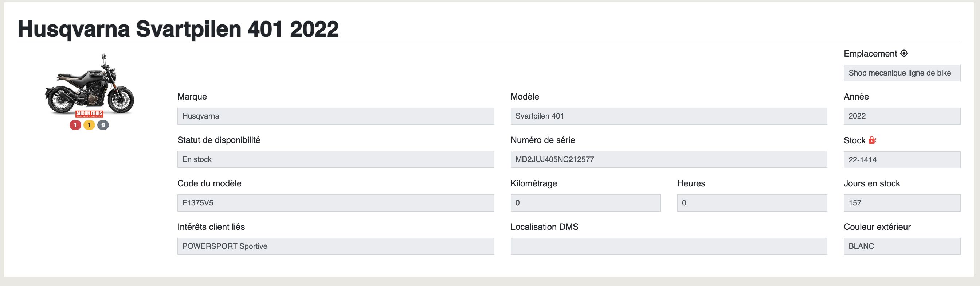Click the Intérêts client liés field

(x=336, y=246)
